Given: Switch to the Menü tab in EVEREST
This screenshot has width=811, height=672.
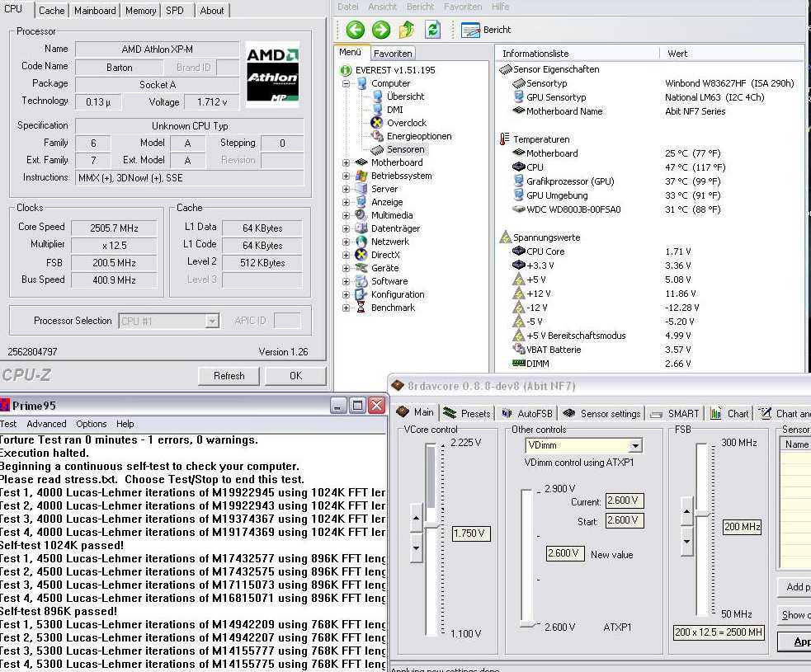Looking at the screenshot, I should point(350,52).
